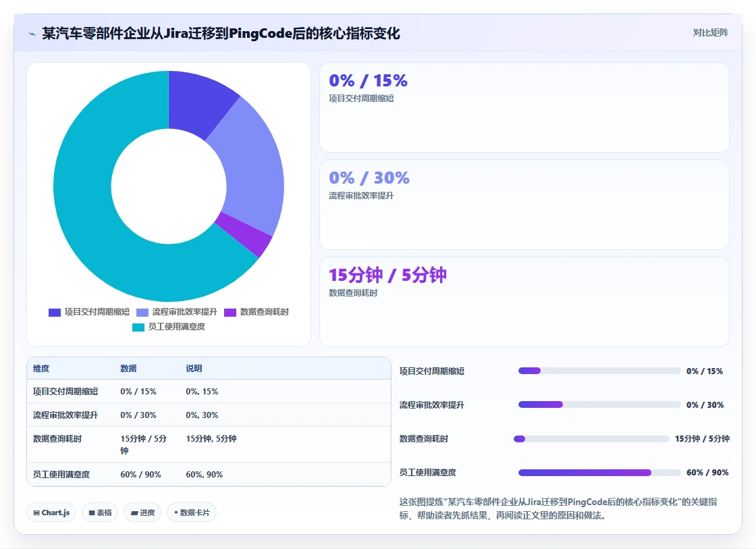This screenshot has width=756, height=549.
Task: Click the 说明 column header
Action: point(194,369)
